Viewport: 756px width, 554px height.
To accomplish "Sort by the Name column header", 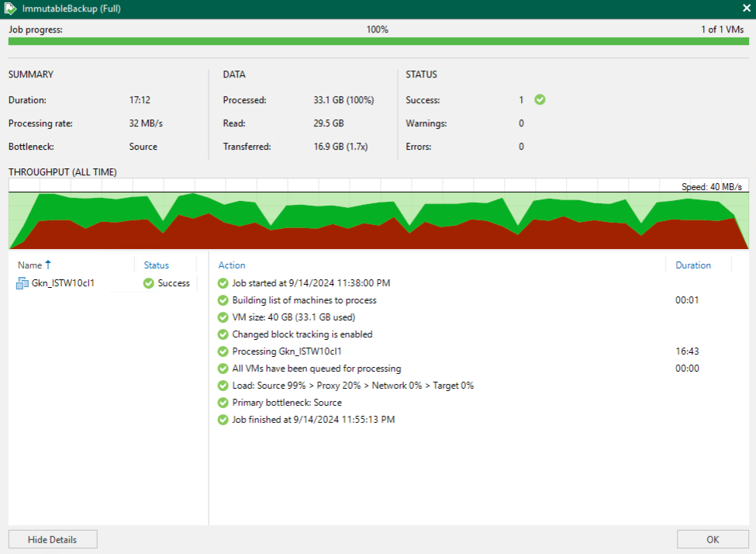I will [x=30, y=265].
